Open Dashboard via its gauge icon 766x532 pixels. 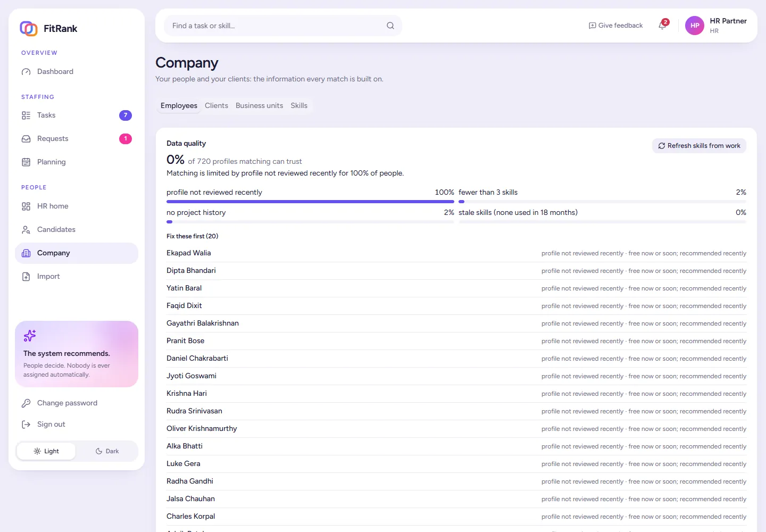26,72
